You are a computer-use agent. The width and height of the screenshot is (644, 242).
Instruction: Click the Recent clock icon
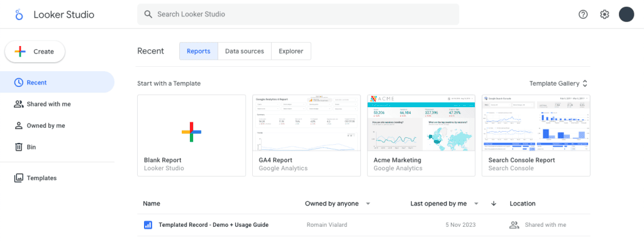pyautogui.click(x=18, y=83)
